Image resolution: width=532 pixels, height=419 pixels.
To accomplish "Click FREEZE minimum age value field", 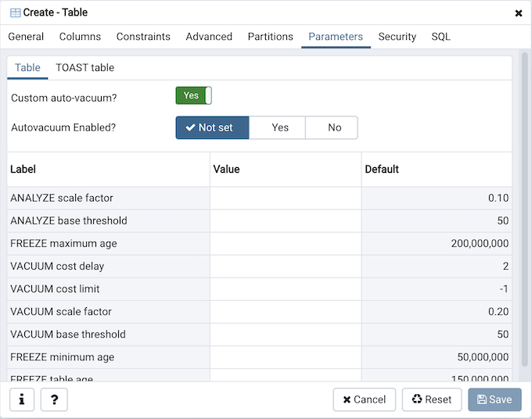I will point(286,357).
